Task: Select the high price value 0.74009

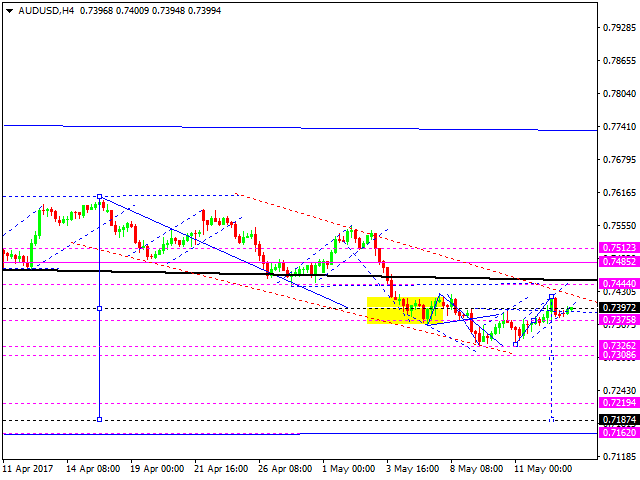Action: coord(132,11)
